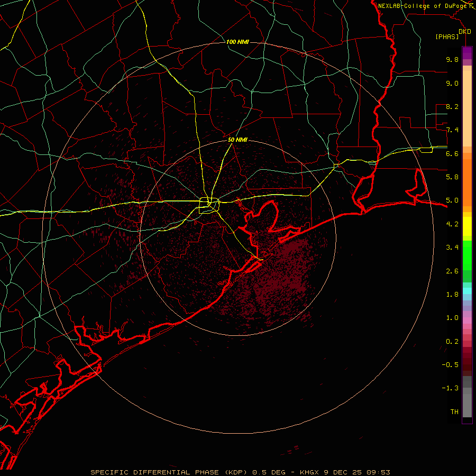Pick the pink band on the color scale
476x476 pixels.
click(x=467, y=321)
